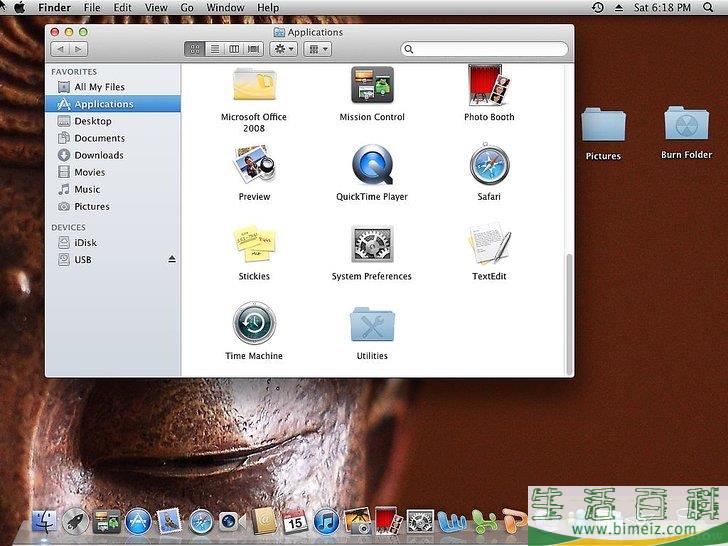Go back in Finder window
The image size is (728, 546).
(x=60, y=49)
